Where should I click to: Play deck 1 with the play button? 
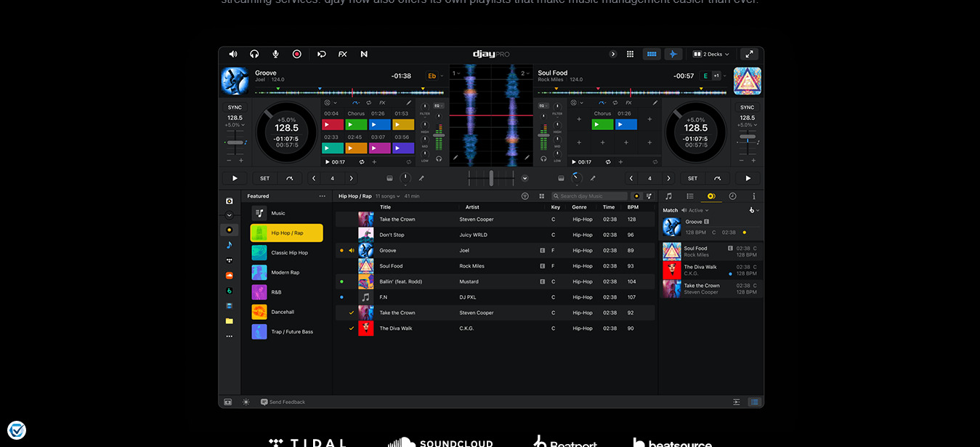click(x=235, y=178)
